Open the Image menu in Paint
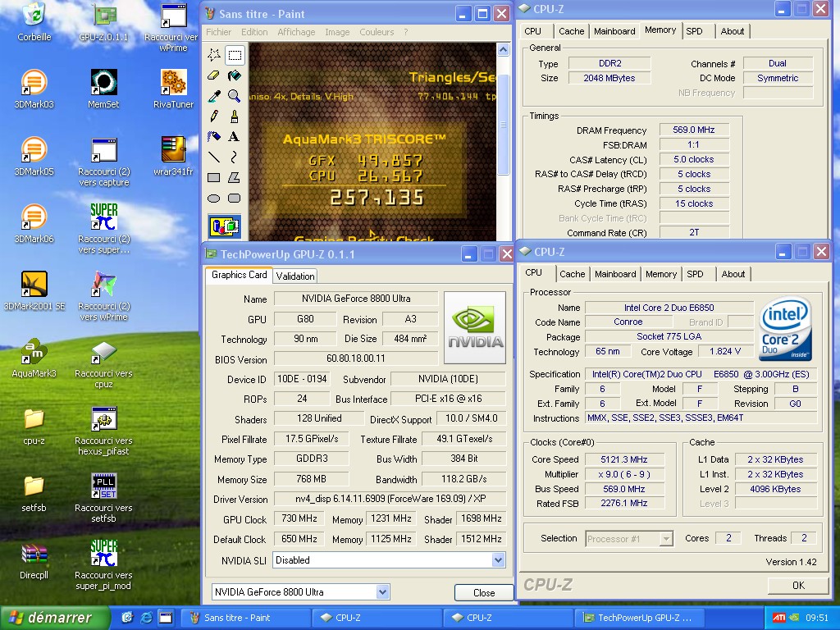Screen dimensions: 840x630 (x=337, y=32)
